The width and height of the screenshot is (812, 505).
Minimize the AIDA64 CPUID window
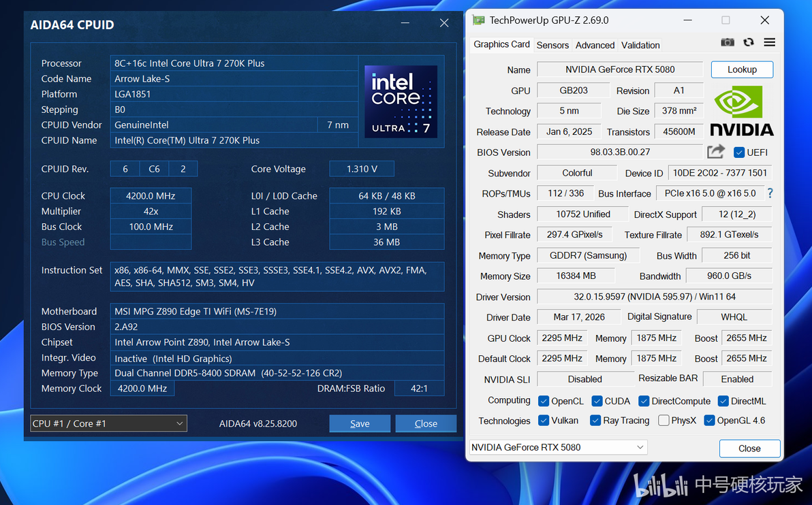pyautogui.click(x=405, y=22)
